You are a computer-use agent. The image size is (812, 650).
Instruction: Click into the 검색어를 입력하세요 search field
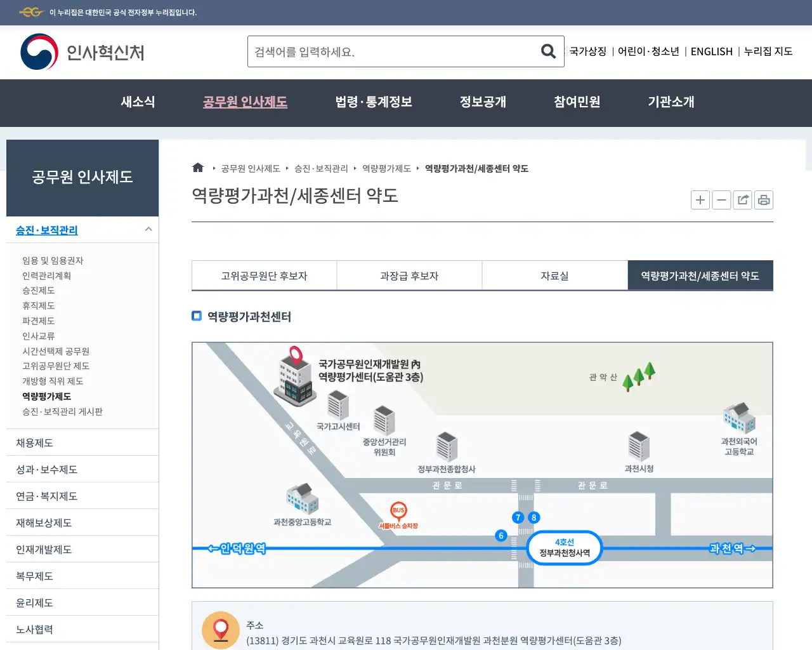pos(393,51)
